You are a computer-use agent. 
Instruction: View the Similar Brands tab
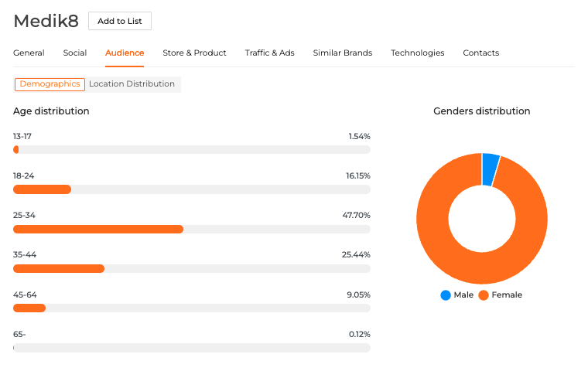[342, 53]
